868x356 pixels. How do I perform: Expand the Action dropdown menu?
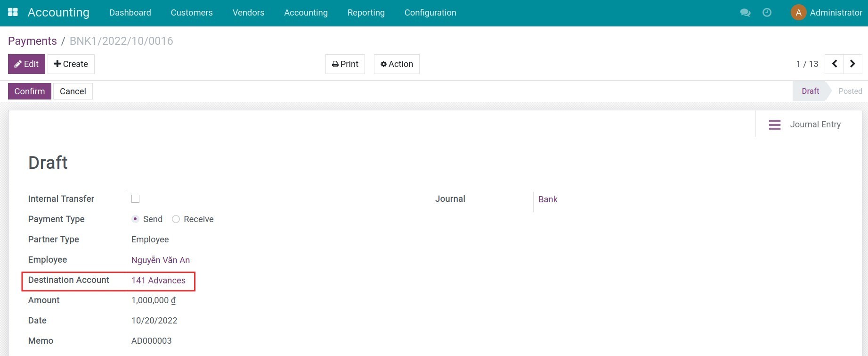[x=397, y=64]
